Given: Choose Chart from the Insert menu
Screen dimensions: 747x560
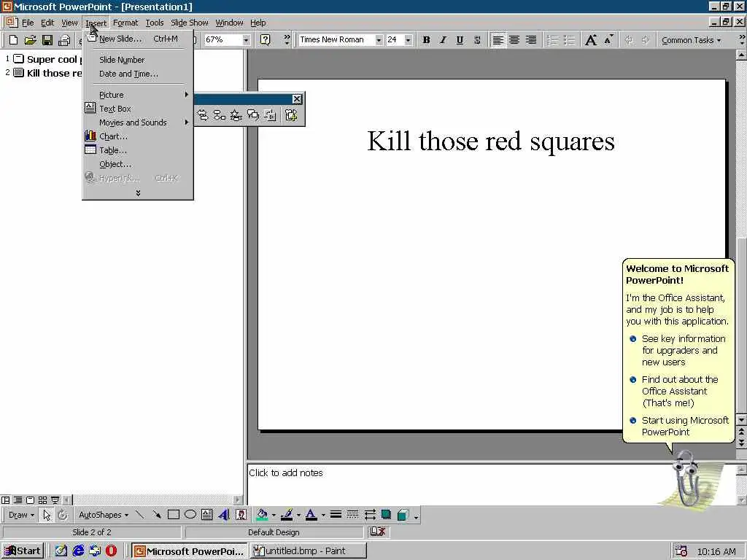Looking at the screenshot, I should [x=138, y=136].
